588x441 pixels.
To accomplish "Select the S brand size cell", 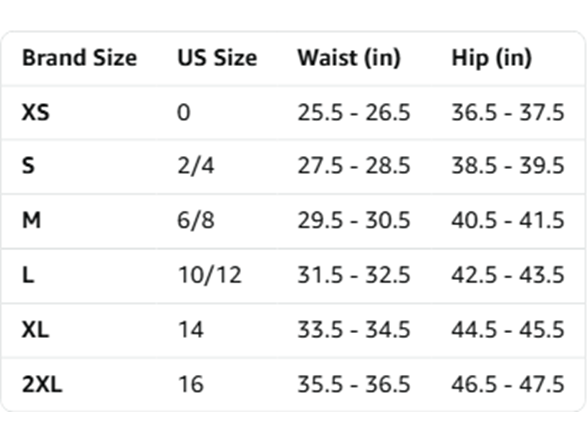I will click(x=28, y=166).
